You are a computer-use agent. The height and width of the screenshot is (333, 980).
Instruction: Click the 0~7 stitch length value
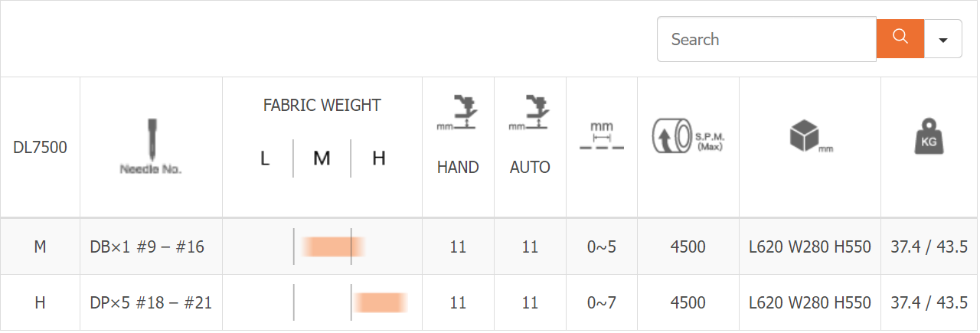point(601,302)
